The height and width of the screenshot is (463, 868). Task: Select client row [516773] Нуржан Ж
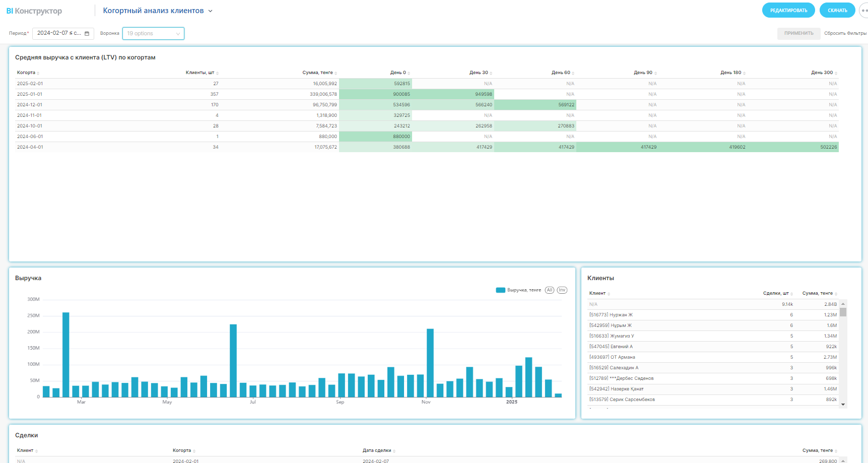coord(611,315)
